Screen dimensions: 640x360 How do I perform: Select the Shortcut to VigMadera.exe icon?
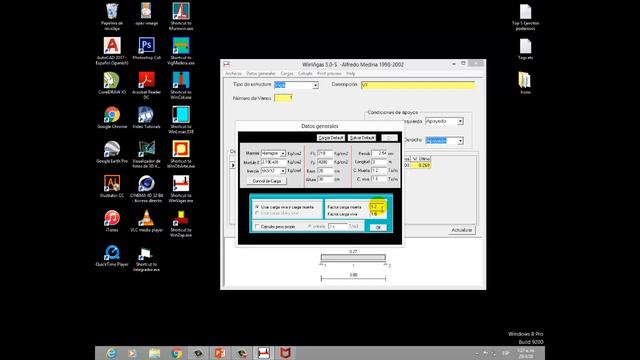click(x=181, y=51)
